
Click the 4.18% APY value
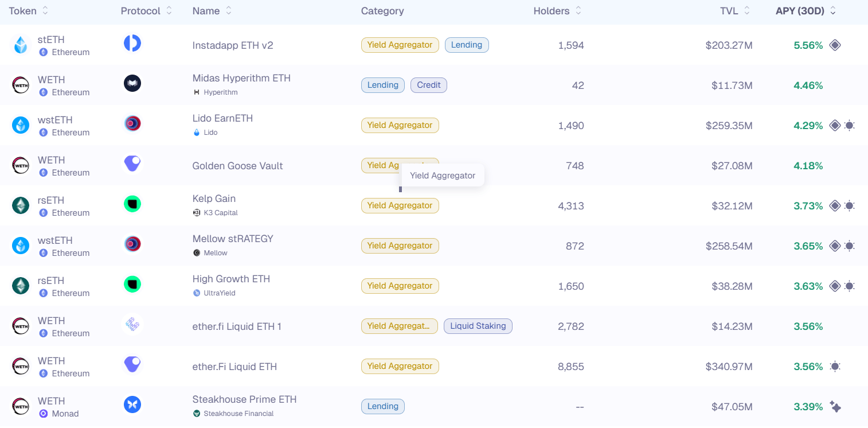tap(808, 166)
